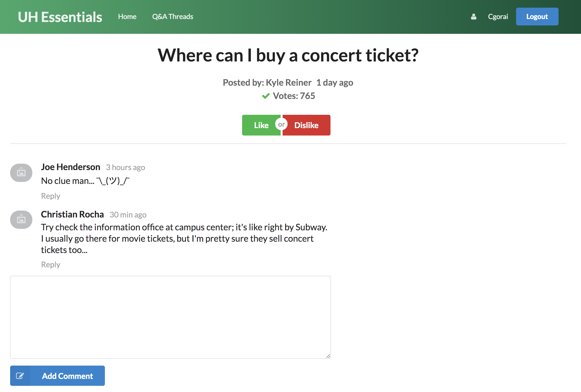Submit with the Add Comment button

(x=58, y=376)
